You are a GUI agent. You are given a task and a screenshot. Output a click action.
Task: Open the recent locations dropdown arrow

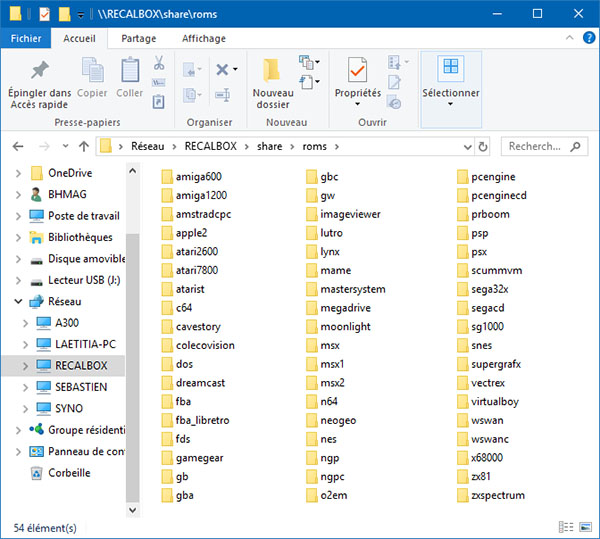click(65, 146)
